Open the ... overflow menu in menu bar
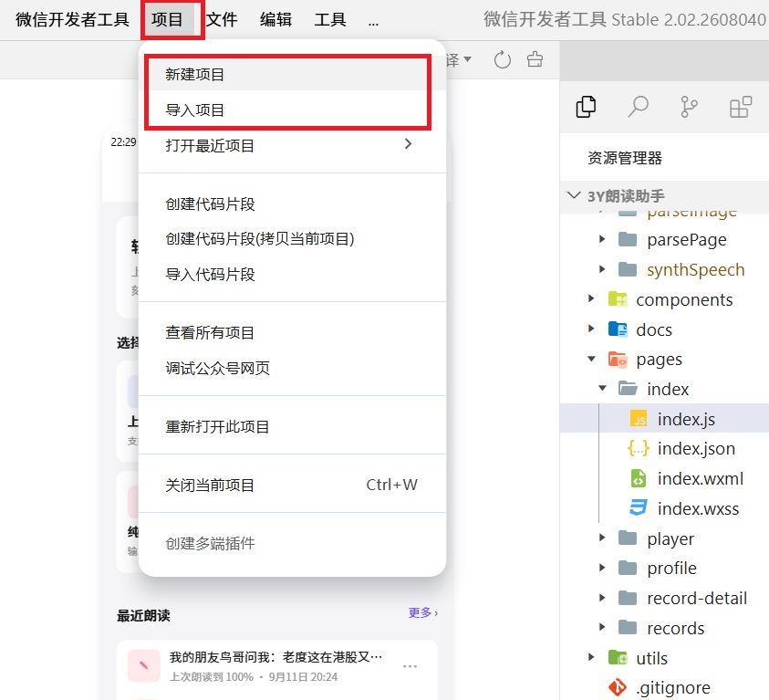 373,22
